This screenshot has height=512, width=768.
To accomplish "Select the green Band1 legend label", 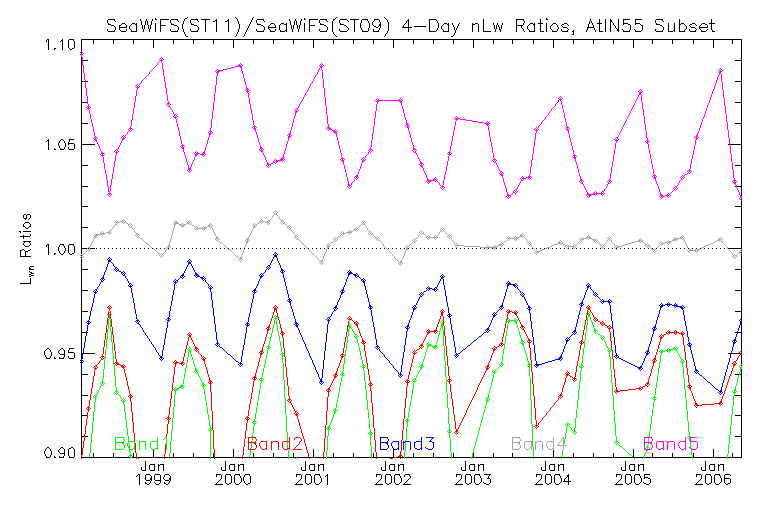I will (x=142, y=444).
